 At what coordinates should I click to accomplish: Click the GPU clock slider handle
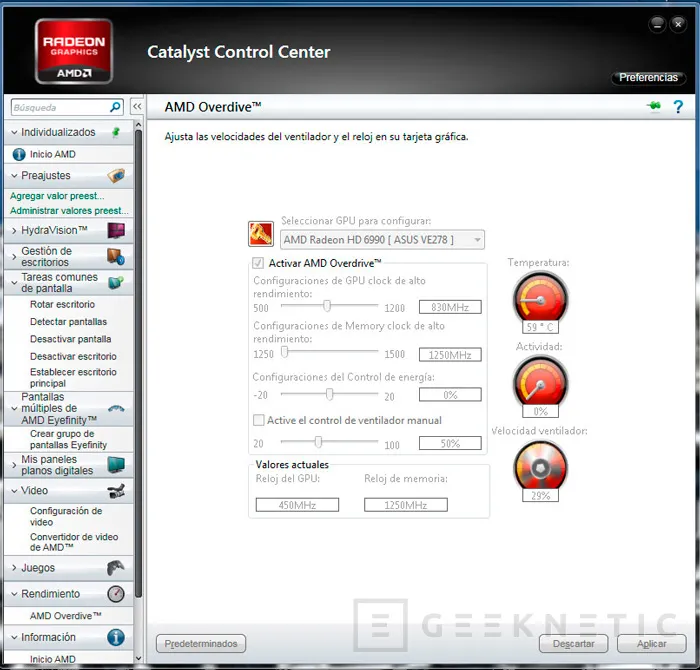(327, 306)
